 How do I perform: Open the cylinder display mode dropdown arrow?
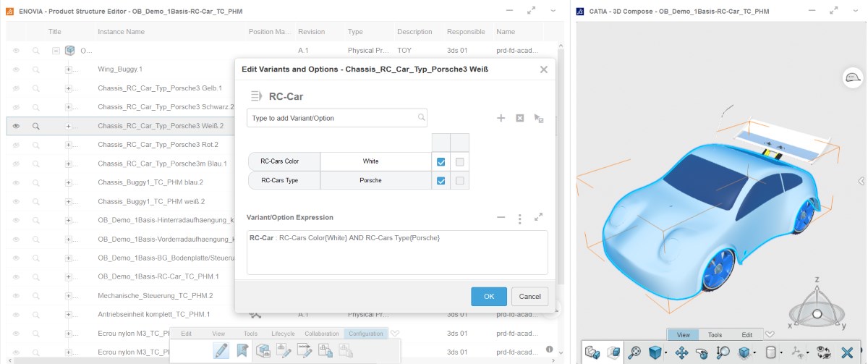coord(781,354)
